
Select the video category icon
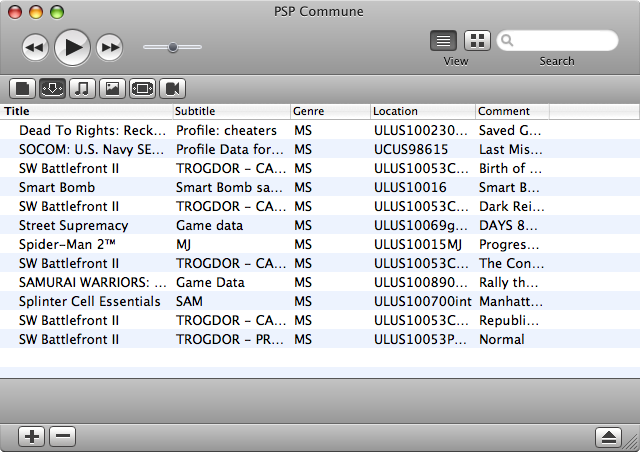[172, 88]
